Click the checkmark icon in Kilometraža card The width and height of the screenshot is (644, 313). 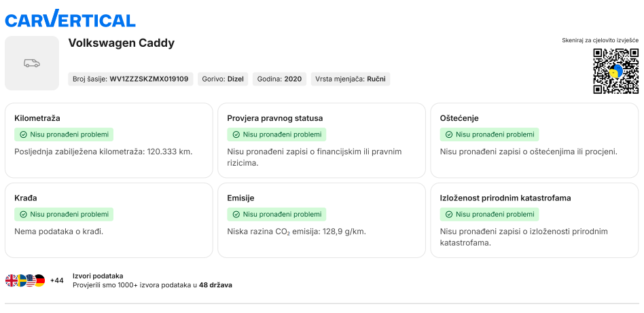point(23,134)
